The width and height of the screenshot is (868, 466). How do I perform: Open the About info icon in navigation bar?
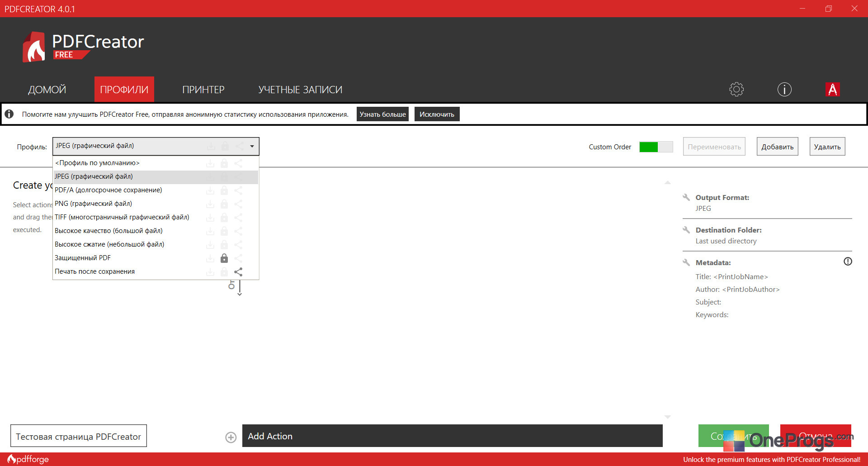pyautogui.click(x=784, y=89)
